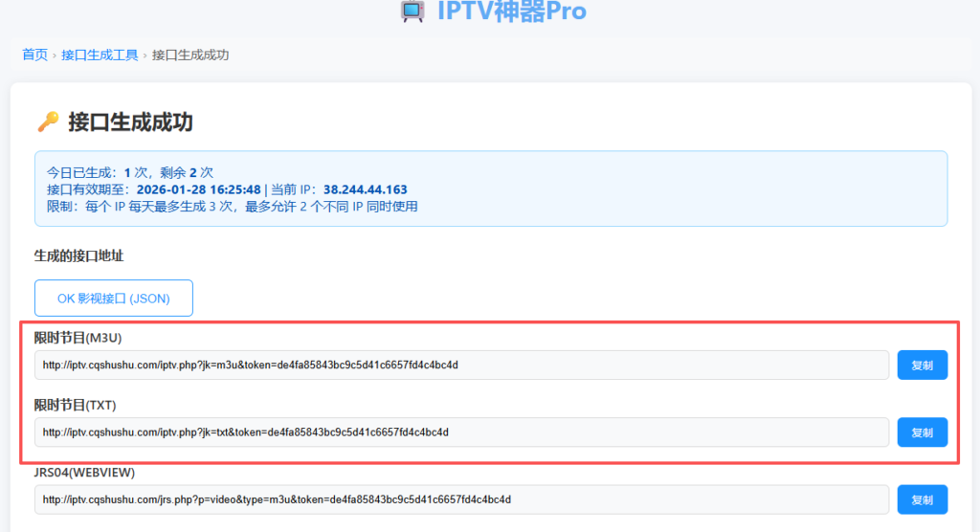Viewport: 980px width, 532px height.
Task: Click the 接口生成成功 page heading
Action: click(130, 122)
